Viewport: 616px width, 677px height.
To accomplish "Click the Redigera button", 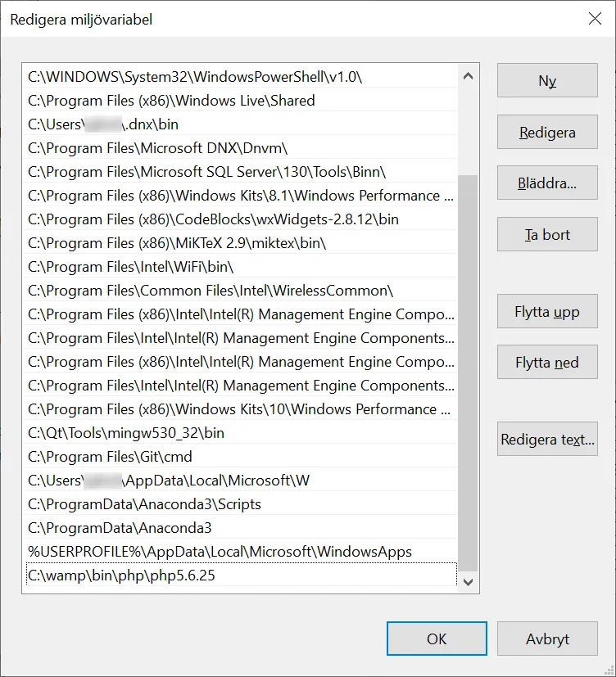I will [x=547, y=132].
